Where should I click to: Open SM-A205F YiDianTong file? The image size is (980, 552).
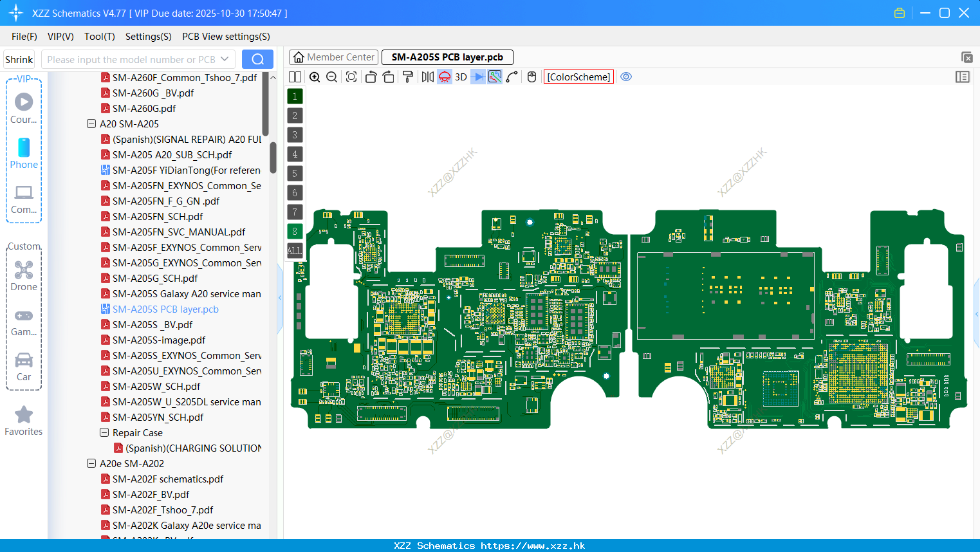tap(181, 170)
